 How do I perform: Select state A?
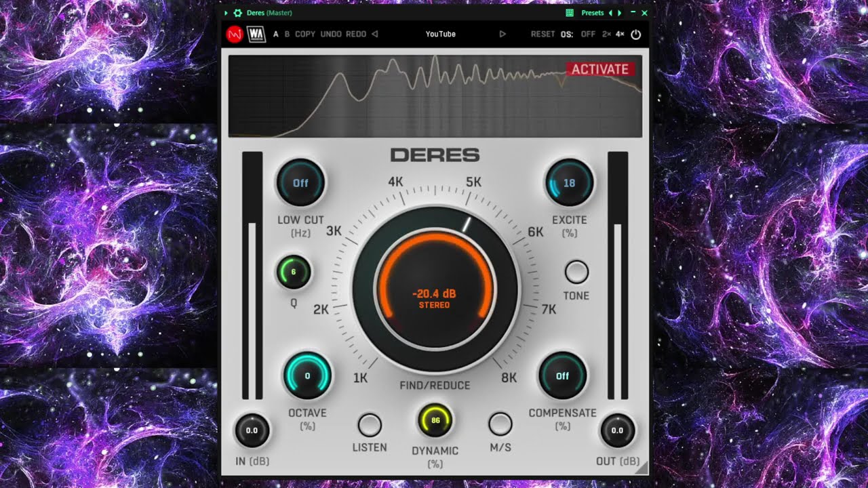(276, 34)
